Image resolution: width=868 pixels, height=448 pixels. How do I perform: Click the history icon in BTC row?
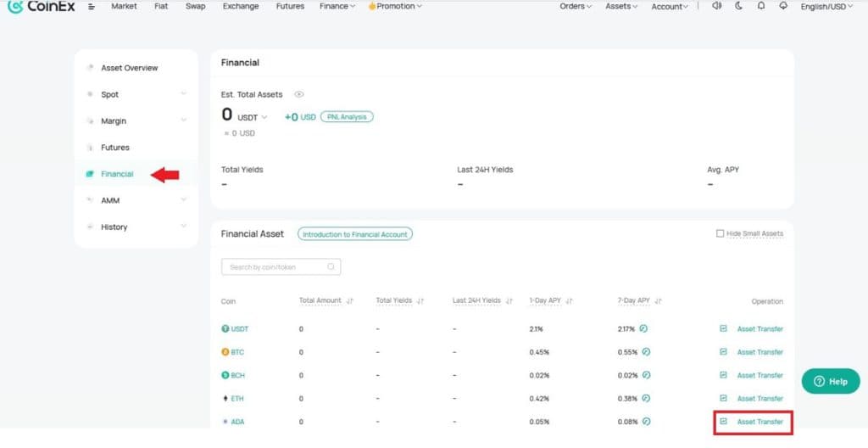[x=723, y=351]
